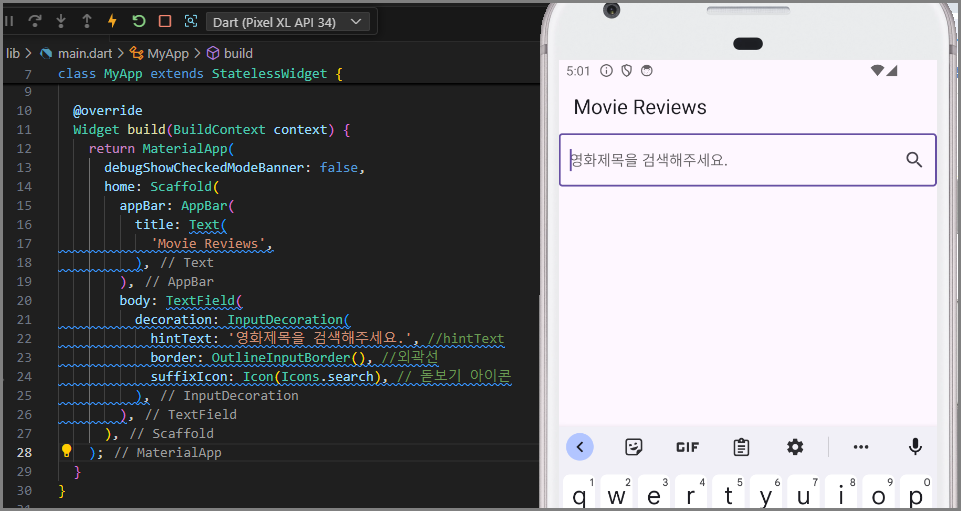Pause the debug session
The image size is (961, 511).
pyautogui.click(x=9, y=21)
